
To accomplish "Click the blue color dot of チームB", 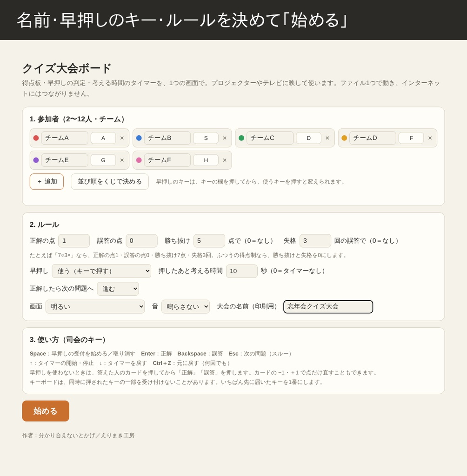I will click(x=139, y=138).
